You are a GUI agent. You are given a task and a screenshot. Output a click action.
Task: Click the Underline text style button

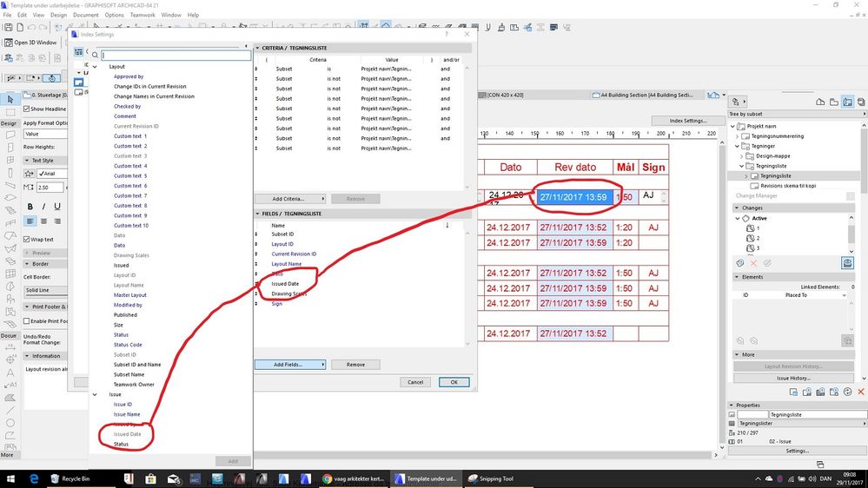57,207
